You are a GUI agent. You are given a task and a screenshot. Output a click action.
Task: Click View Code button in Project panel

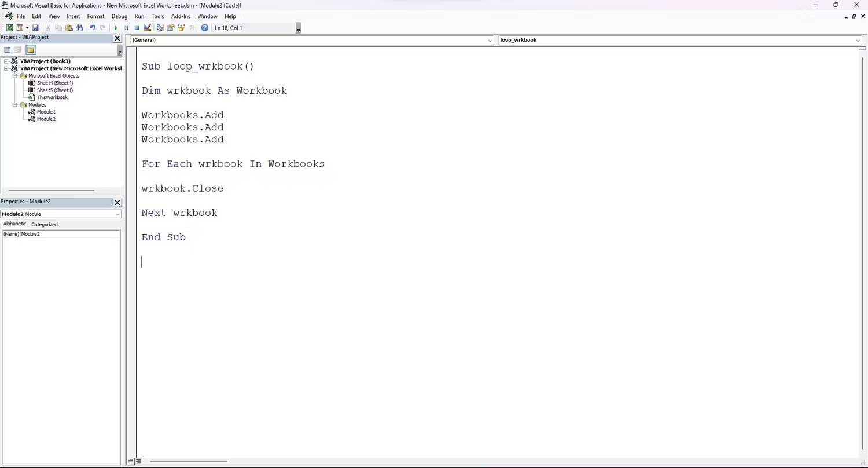8,50
